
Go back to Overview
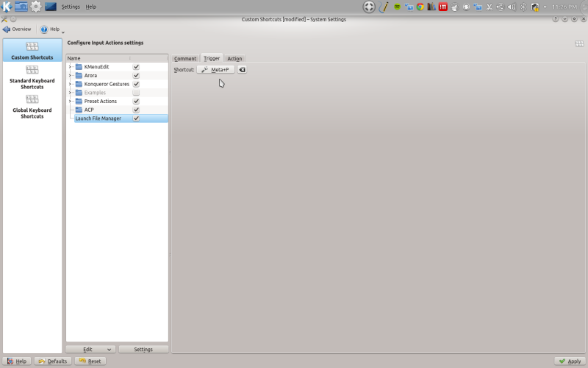tap(17, 29)
